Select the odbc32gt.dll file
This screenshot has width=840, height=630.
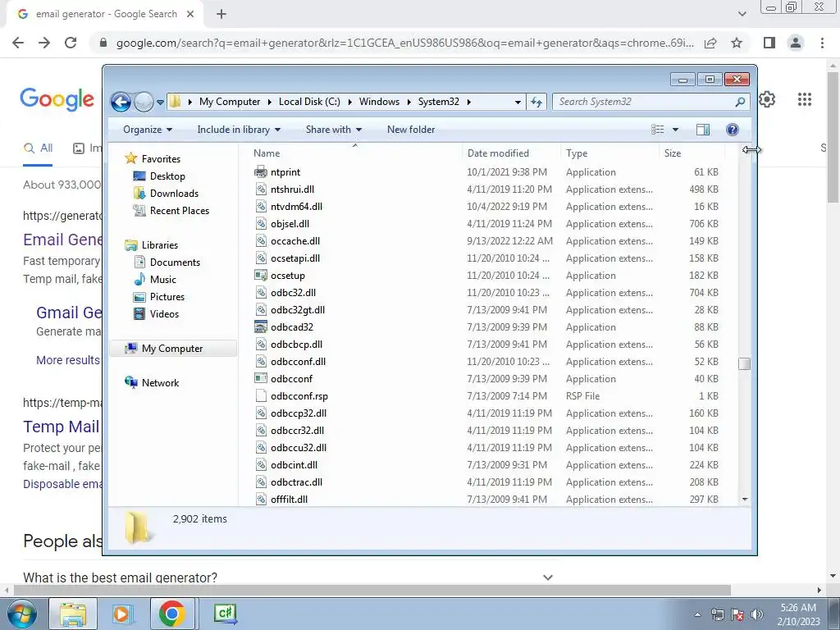coord(297,309)
